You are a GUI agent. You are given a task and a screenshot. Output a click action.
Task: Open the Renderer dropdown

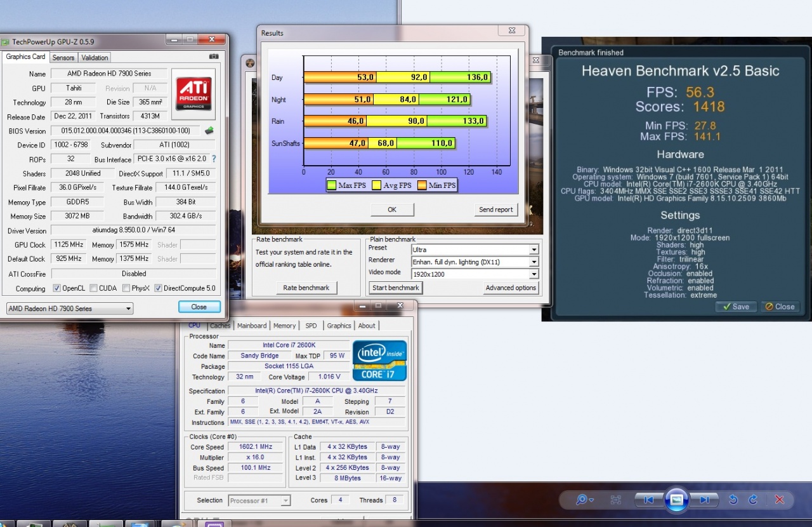coord(475,262)
